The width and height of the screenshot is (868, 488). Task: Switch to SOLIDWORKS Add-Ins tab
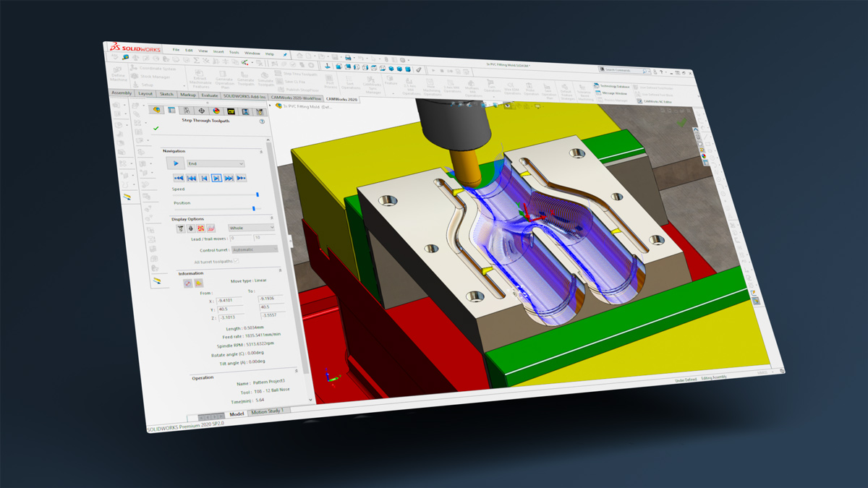pyautogui.click(x=244, y=96)
